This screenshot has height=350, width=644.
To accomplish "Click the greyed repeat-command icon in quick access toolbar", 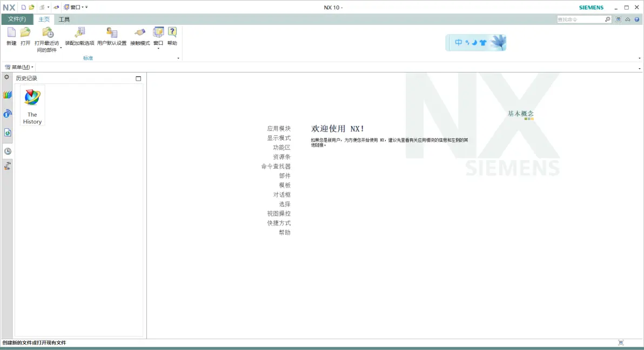I will click(x=42, y=8).
